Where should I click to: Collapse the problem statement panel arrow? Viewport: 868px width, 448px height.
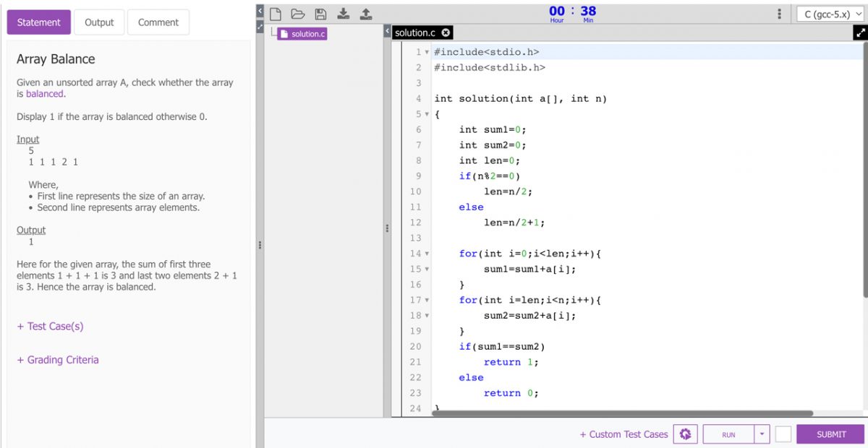261,11
